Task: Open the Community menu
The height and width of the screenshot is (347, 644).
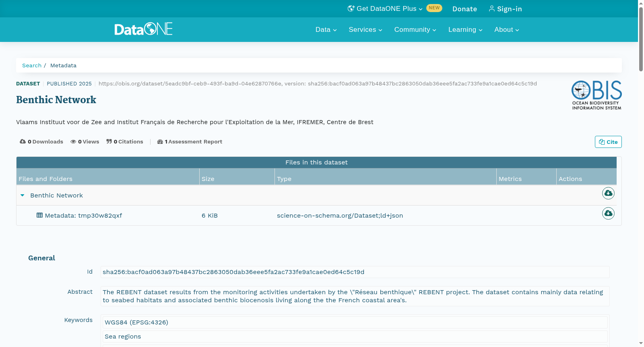Action: pyautogui.click(x=415, y=30)
